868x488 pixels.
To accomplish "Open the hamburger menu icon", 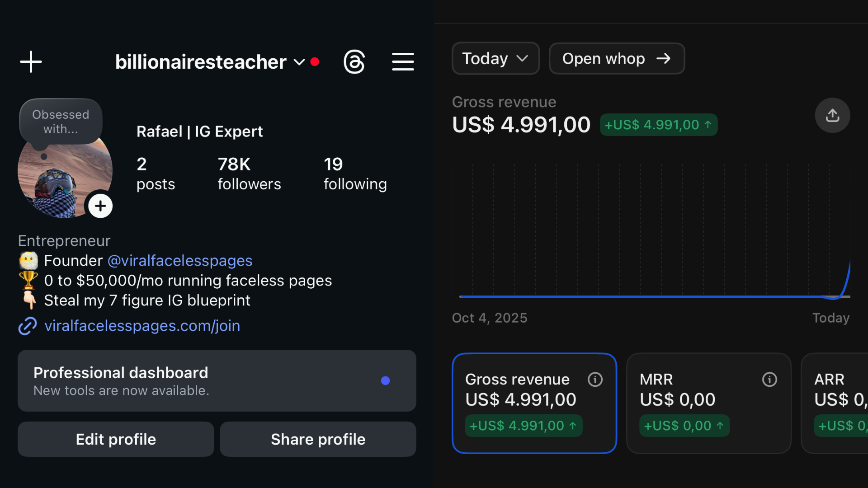I will tap(402, 61).
